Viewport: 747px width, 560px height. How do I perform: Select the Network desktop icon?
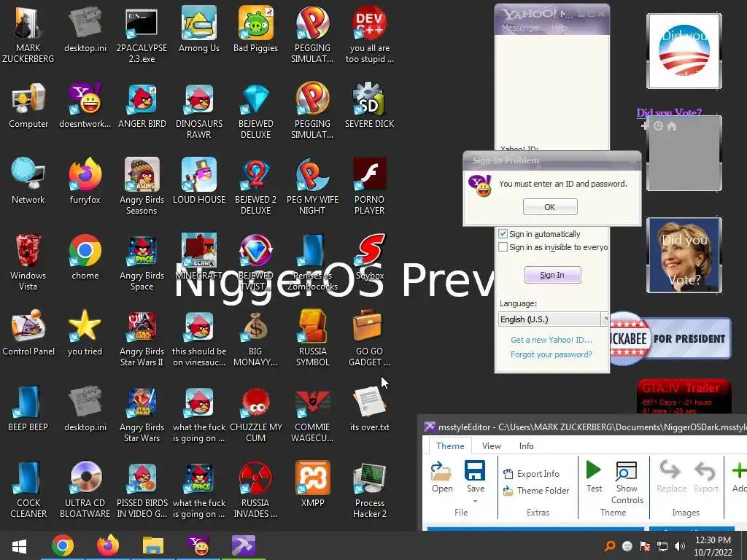(x=28, y=181)
